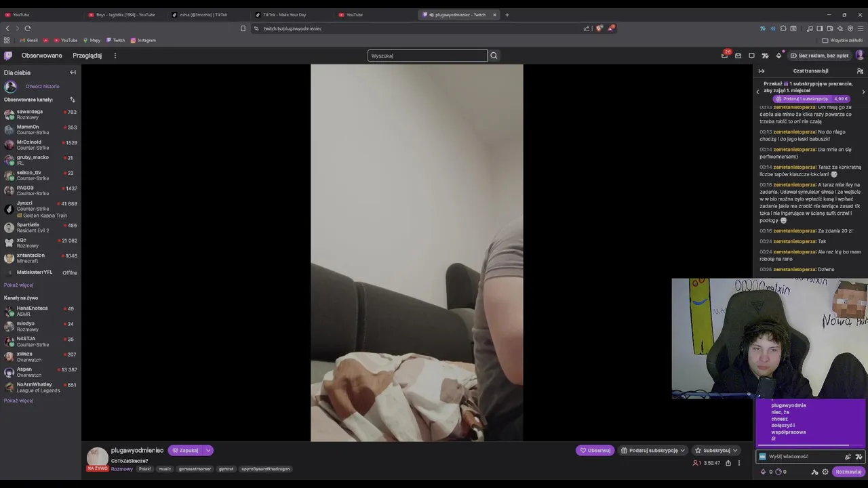Open the Jynxzi channel in sidebar
The width and height of the screenshot is (868, 488).
(x=41, y=209)
